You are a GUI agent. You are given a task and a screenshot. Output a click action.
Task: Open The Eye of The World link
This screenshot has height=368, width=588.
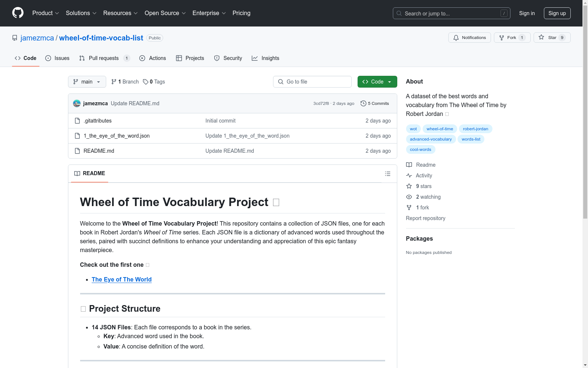(122, 279)
